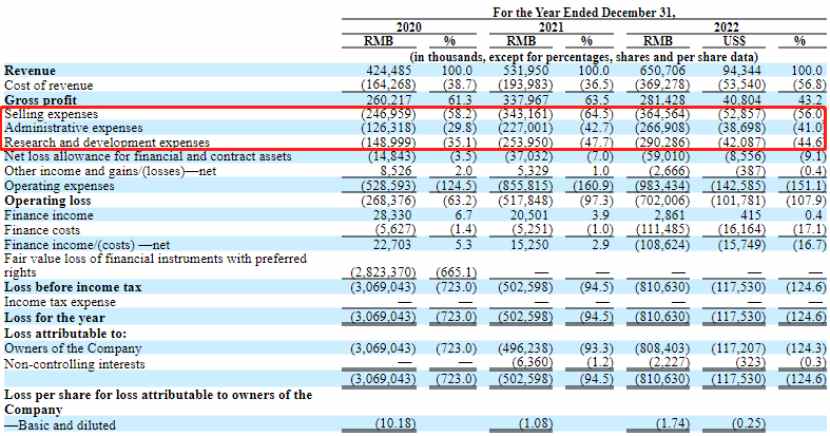
Task: Click Owners of the Company label
Action: [x=73, y=349]
